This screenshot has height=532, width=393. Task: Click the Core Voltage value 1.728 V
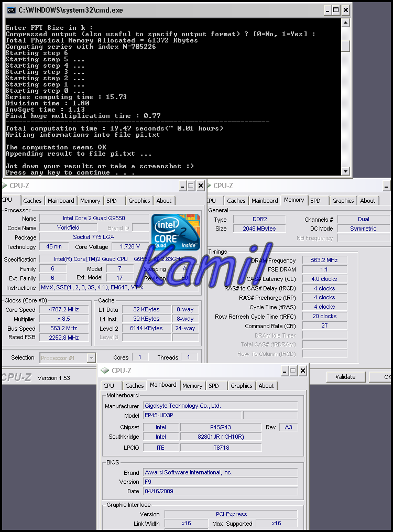[x=130, y=246]
